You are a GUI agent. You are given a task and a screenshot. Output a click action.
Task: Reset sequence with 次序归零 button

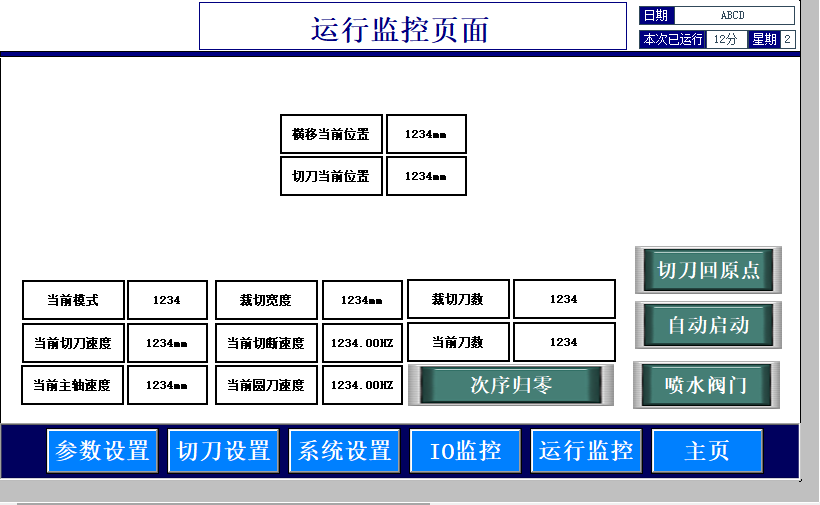pyautogui.click(x=511, y=385)
